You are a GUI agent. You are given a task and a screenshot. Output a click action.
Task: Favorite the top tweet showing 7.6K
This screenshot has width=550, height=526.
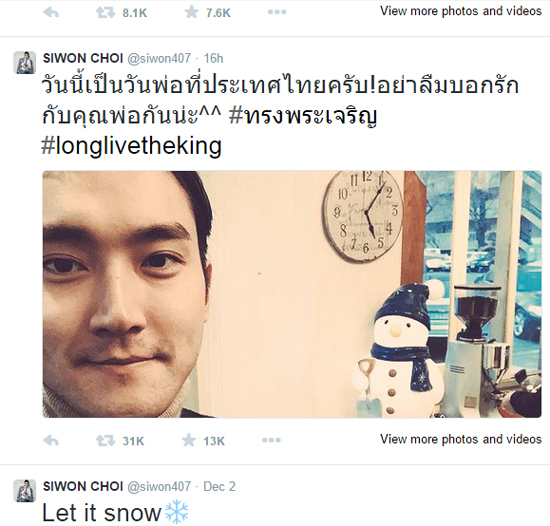tap(191, 12)
